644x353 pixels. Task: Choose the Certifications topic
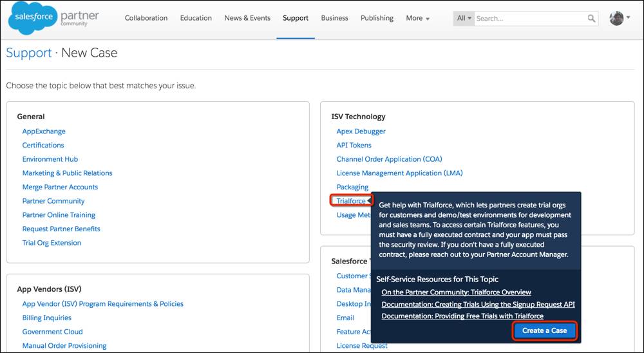(43, 146)
